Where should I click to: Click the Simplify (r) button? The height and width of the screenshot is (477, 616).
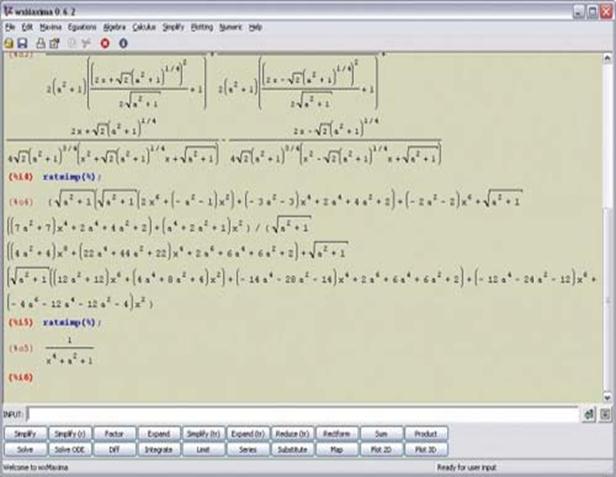70,434
